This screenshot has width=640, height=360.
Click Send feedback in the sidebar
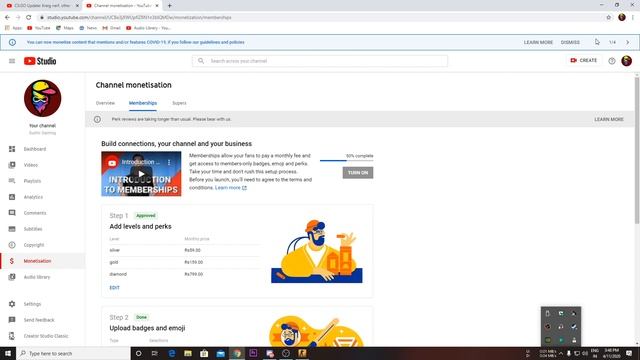click(39, 320)
